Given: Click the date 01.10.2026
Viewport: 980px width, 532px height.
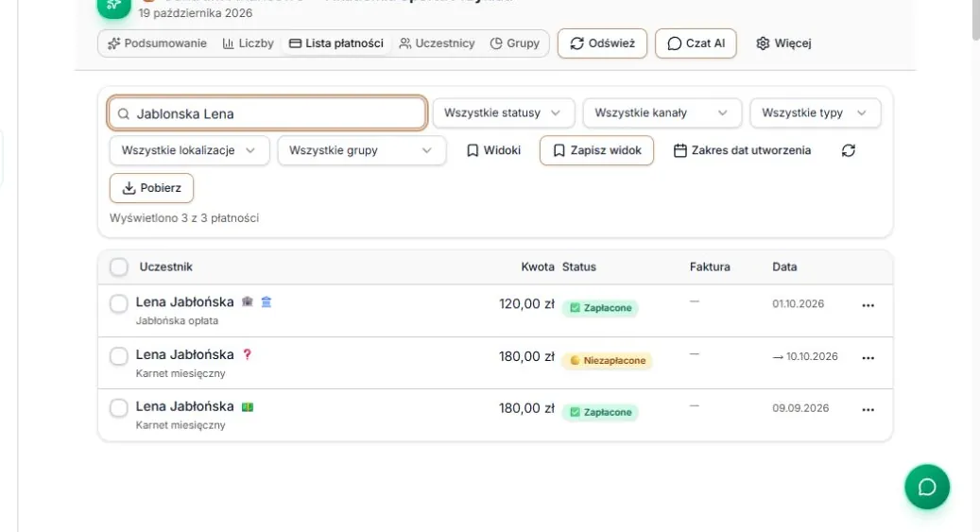Looking at the screenshot, I should point(799,304).
